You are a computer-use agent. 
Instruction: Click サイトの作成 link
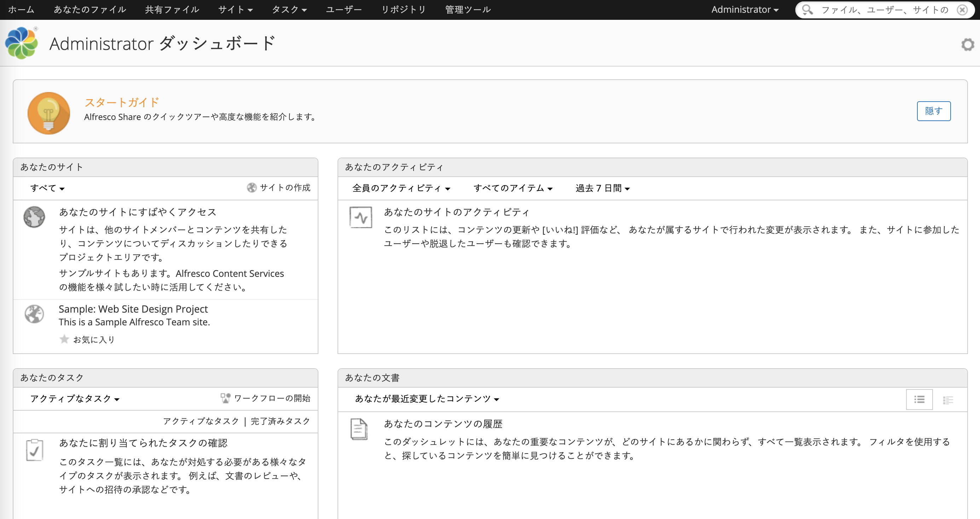[285, 188]
